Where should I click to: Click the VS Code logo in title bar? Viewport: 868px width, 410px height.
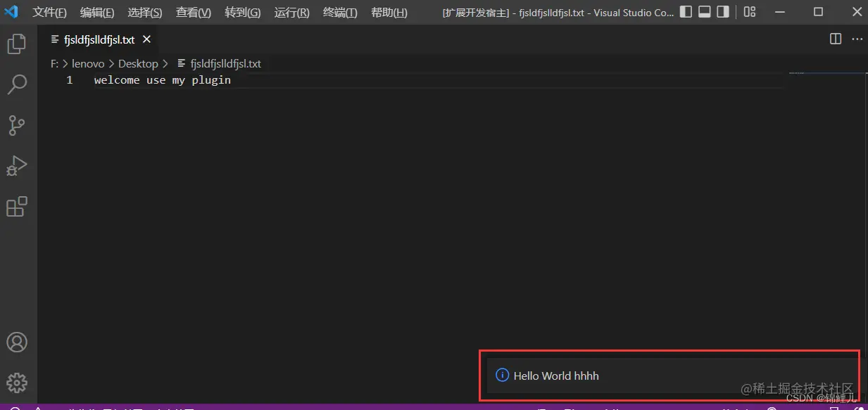click(11, 12)
